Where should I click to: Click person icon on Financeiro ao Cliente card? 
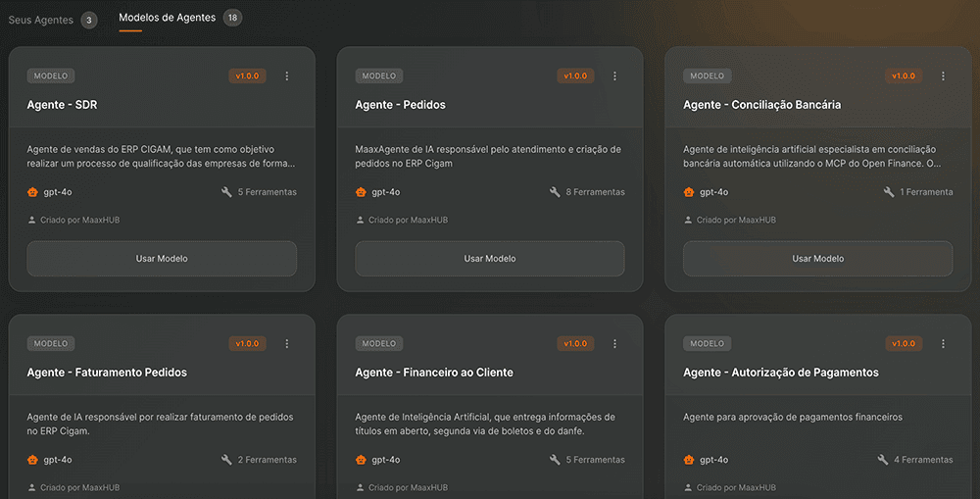360,488
